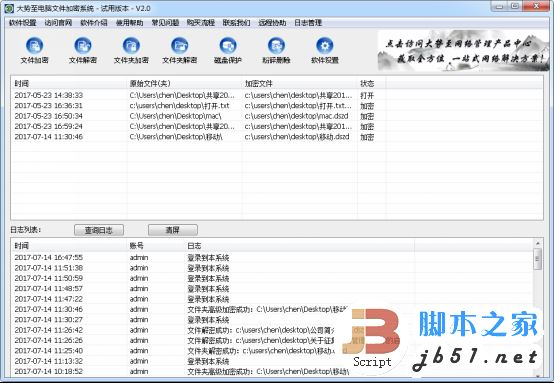Click the log list scrollbar up arrow

[x=537, y=243]
